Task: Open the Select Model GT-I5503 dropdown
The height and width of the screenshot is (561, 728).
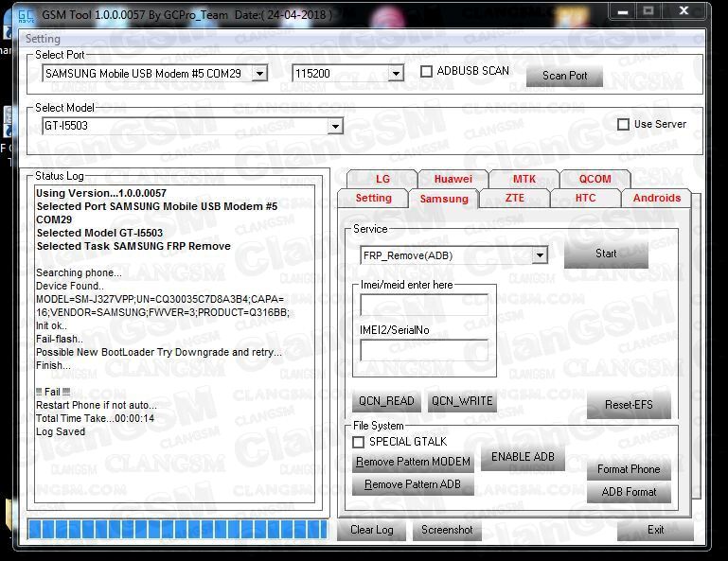Action: click(335, 126)
